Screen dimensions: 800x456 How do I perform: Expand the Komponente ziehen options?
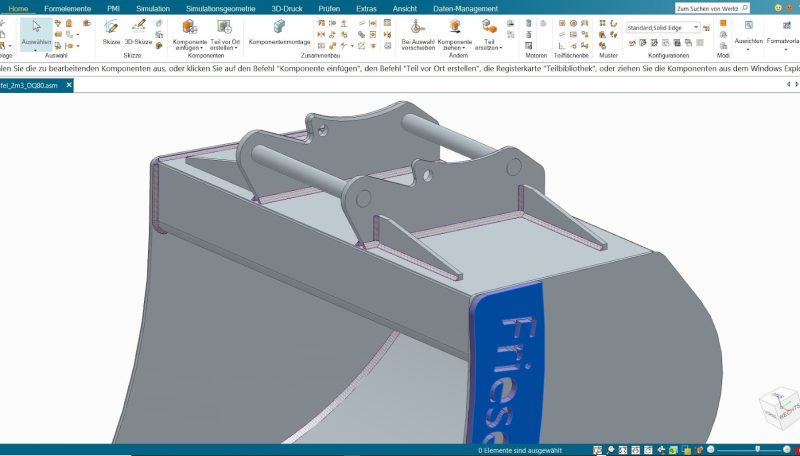(455, 47)
